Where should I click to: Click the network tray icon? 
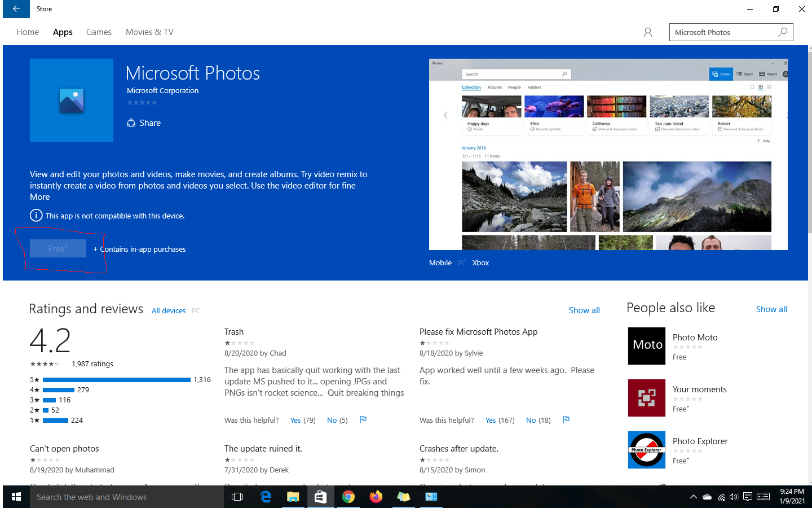[721, 497]
